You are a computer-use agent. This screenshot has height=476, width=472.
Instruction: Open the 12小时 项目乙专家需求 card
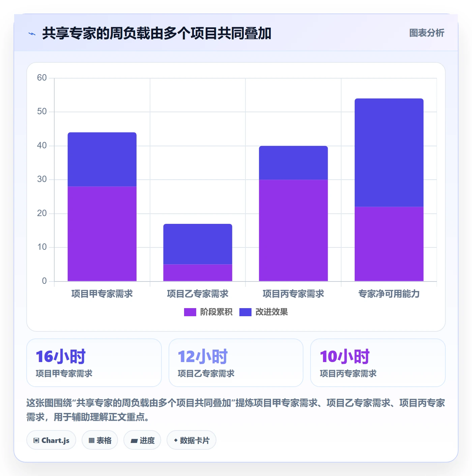click(236, 363)
